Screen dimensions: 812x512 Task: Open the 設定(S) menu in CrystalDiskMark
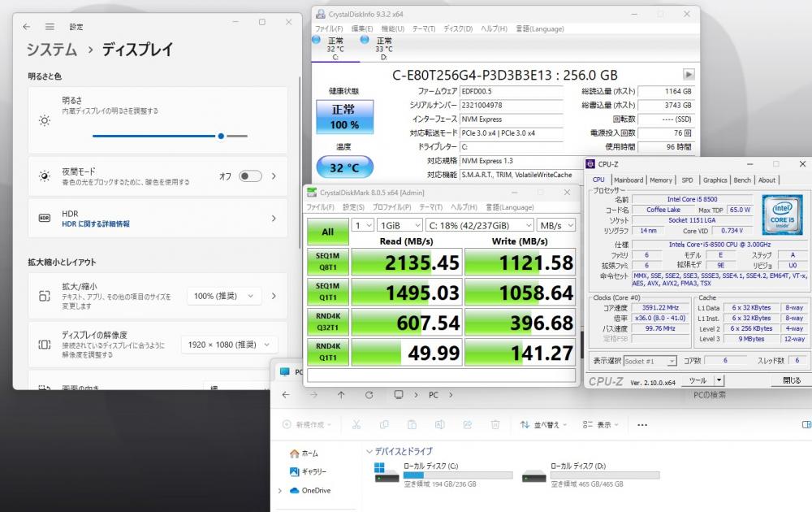(x=353, y=207)
